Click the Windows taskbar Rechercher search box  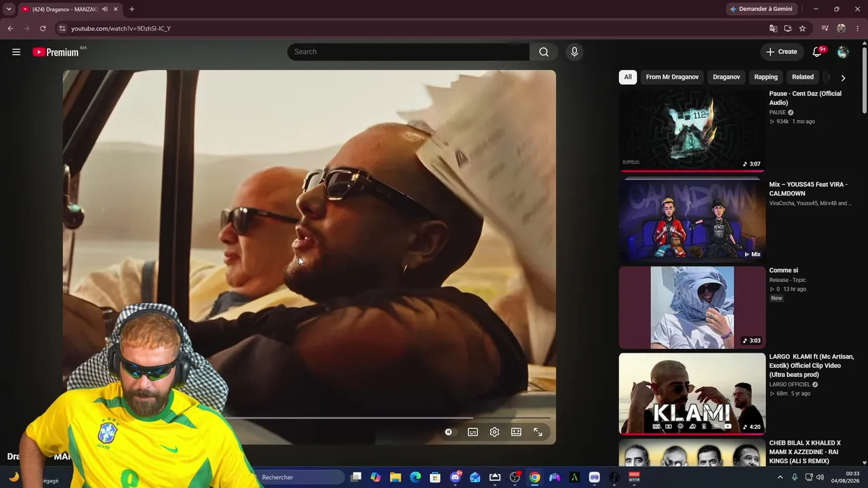[298, 477]
